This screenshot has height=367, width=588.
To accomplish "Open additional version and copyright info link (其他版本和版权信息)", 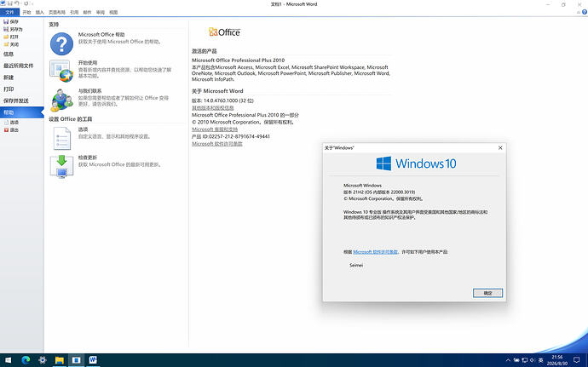I will (x=213, y=107).
